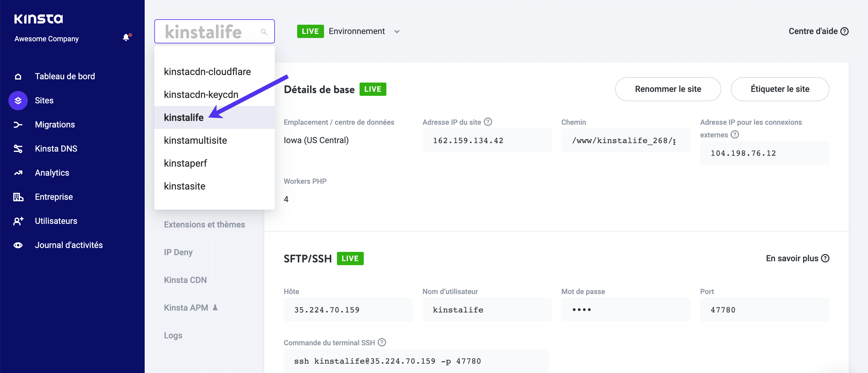
Task: Open Tableau de bord with the home icon
Action: coord(18,76)
